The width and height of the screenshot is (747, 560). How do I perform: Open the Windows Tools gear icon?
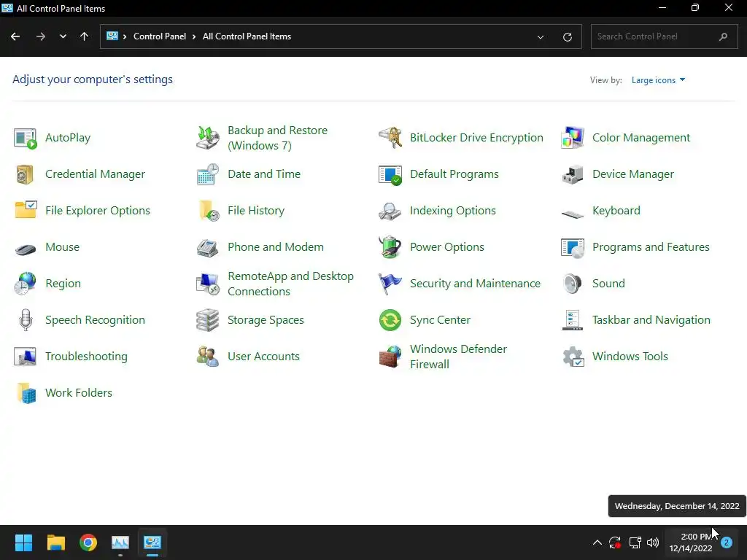pos(573,356)
